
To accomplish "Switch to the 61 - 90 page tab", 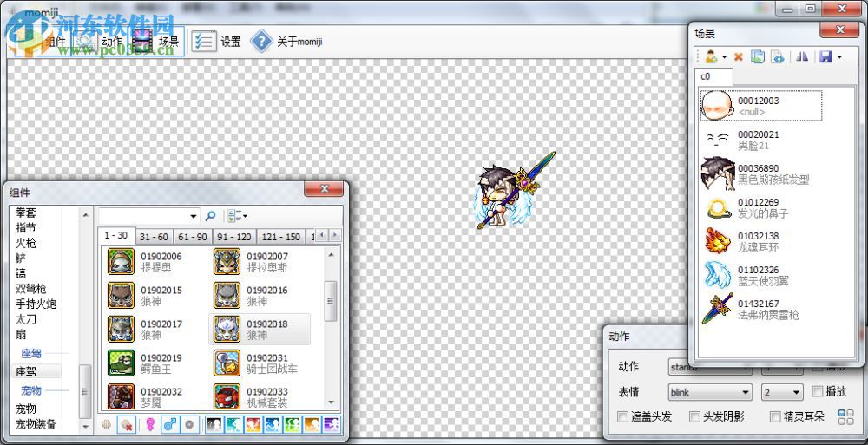I will point(193,237).
